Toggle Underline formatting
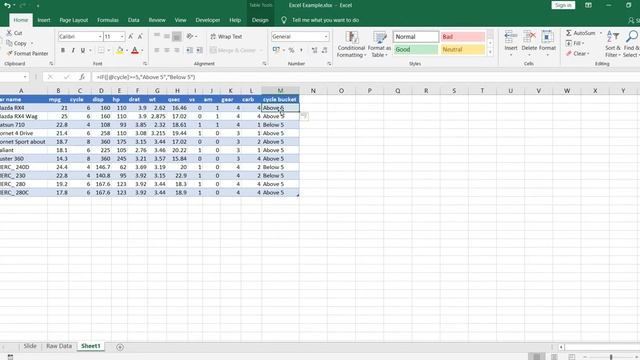 point(82,51)
